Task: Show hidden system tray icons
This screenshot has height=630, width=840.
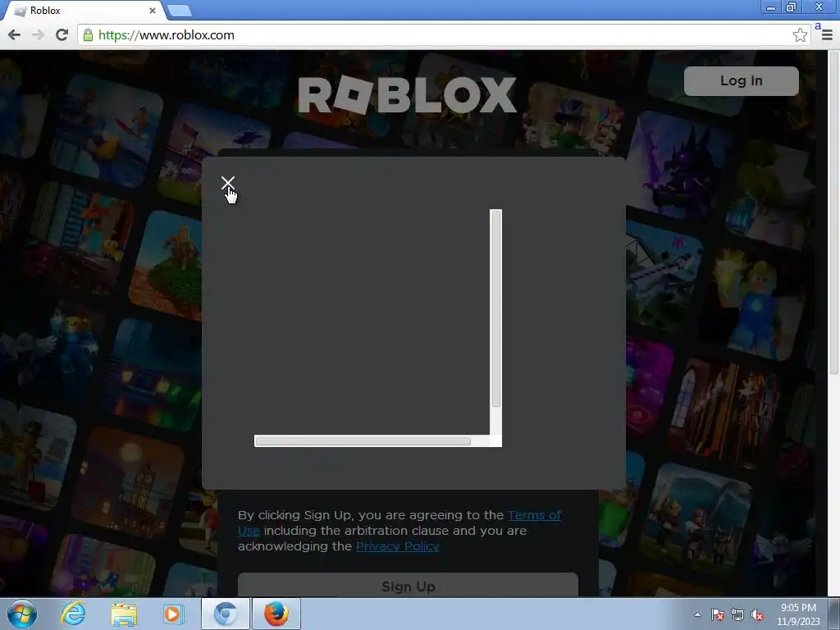Action: coord(697,614)
